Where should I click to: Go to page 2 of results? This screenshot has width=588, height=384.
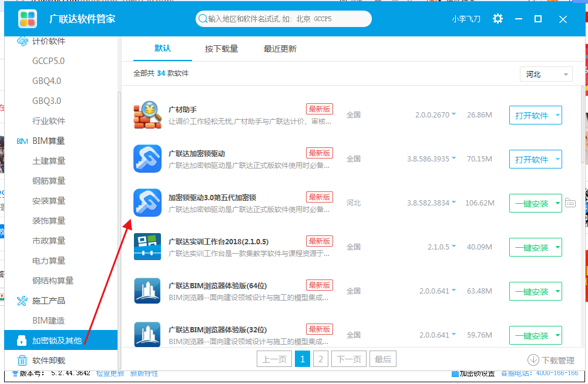(x=321, y=359)
